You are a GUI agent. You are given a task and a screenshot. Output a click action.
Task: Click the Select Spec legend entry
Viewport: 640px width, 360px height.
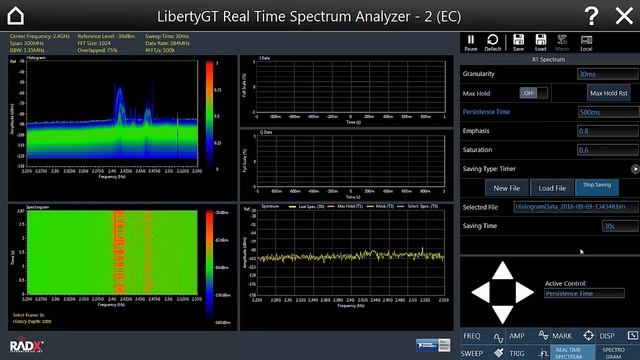(417, 207)
